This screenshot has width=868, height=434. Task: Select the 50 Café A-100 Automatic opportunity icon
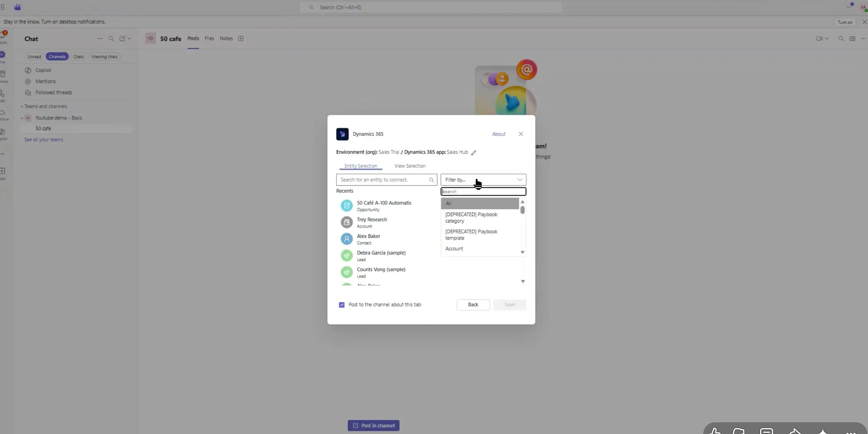(346, 205)
